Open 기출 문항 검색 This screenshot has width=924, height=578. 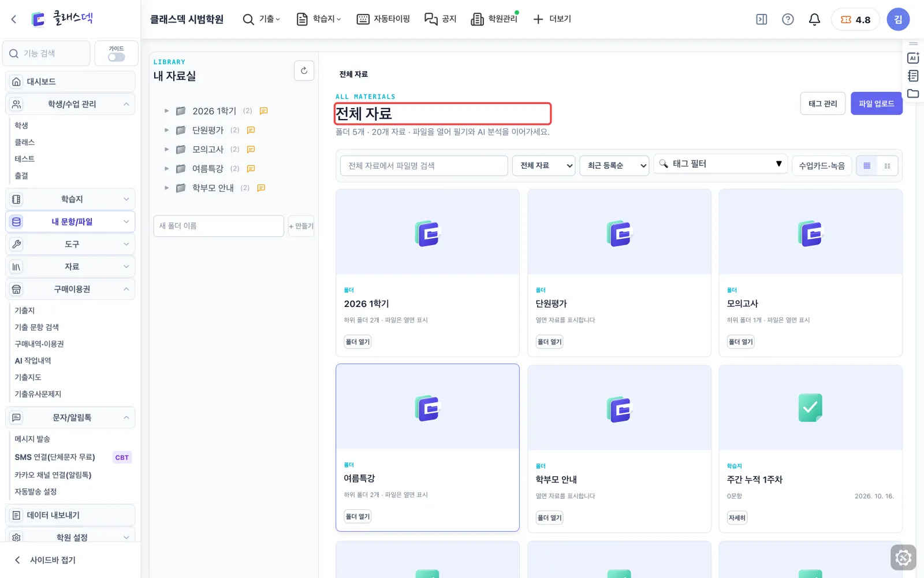coord(36,327)
